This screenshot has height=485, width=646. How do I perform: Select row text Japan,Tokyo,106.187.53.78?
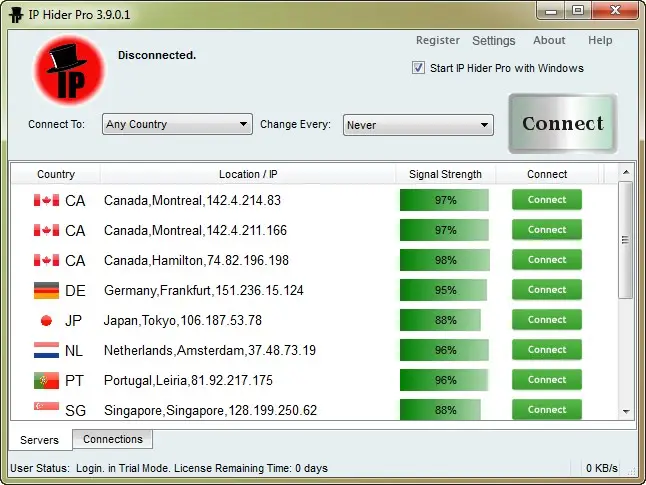183,321
